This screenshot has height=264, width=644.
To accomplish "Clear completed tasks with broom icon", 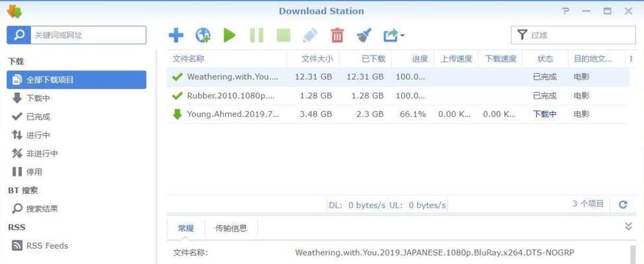I will pyautogui.click(x=364, y=35).
